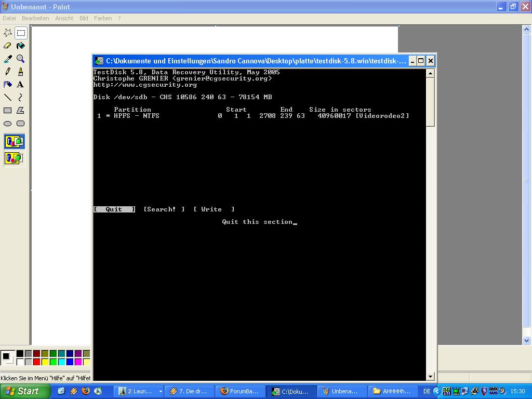532x399 pixels.
Task: Pick the cyan color swatch
Action: [x=61, y=362]
